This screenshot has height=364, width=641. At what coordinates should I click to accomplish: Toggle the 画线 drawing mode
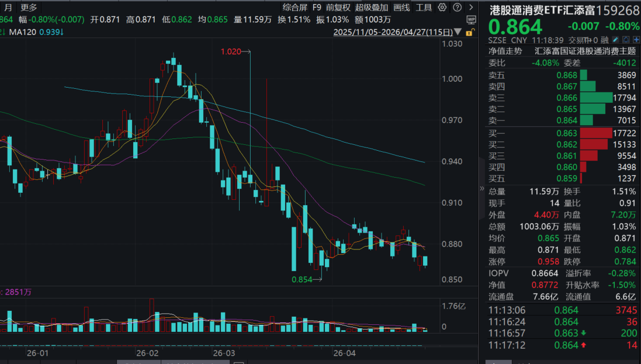coord(401,8)
